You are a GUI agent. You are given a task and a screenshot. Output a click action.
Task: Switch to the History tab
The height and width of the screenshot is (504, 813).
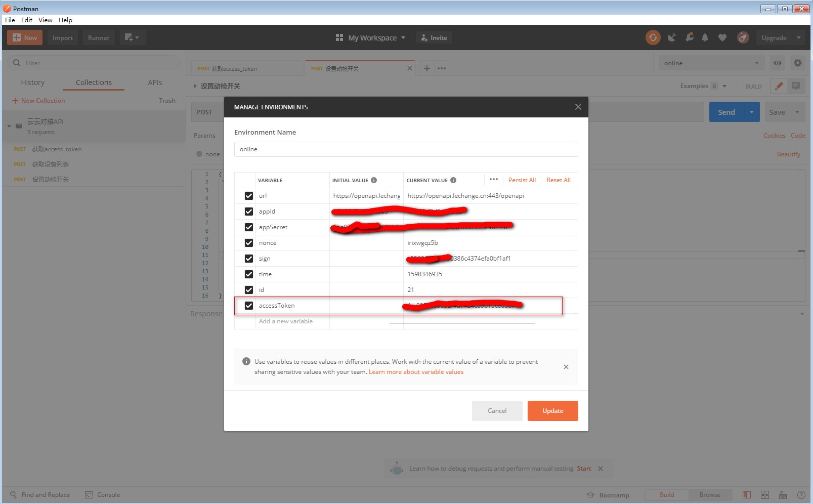tap(32, 82)
